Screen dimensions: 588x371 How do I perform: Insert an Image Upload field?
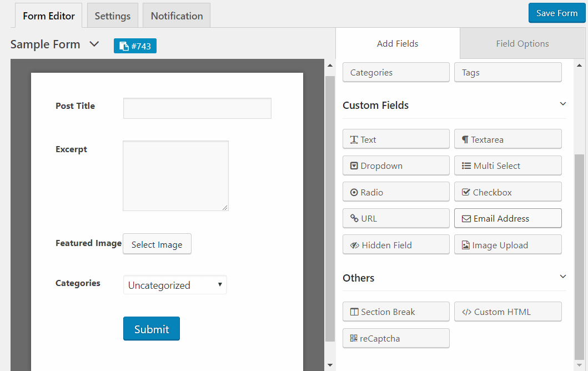tap(507, 245)
